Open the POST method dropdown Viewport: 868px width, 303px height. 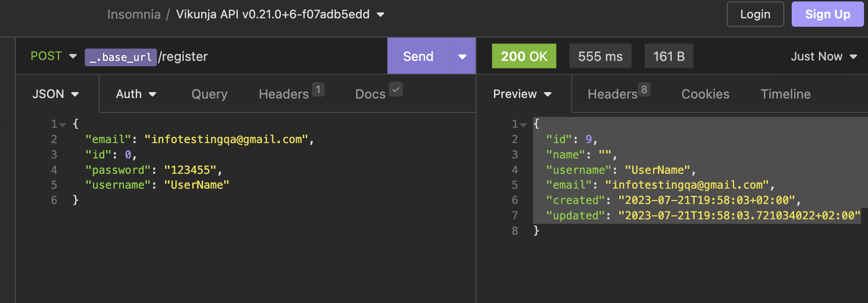tap(54, 56)
